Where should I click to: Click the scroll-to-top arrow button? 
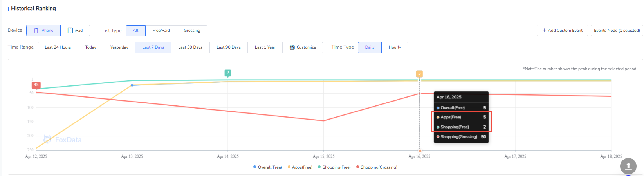point(628,166)
